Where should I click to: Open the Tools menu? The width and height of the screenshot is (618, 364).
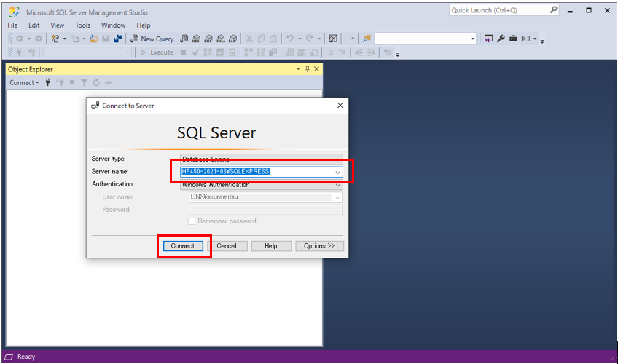tap(82, 25)
